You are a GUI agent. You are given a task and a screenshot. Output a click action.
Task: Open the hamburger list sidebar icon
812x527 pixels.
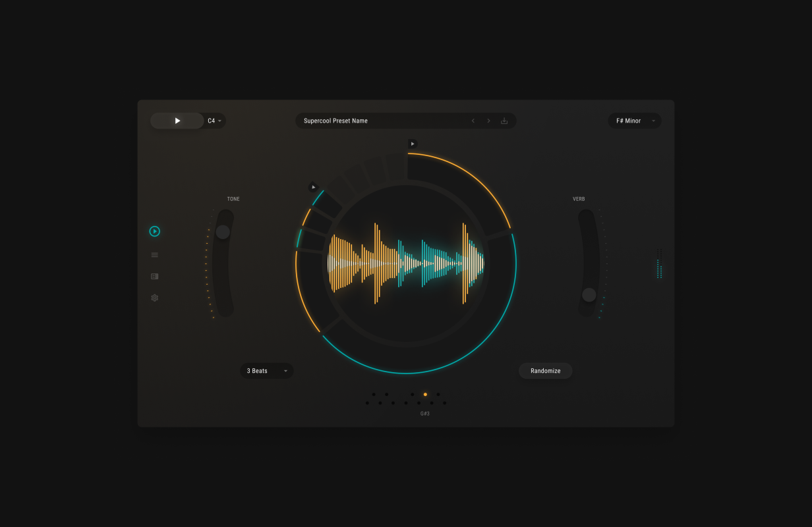[x=155, y=255]
